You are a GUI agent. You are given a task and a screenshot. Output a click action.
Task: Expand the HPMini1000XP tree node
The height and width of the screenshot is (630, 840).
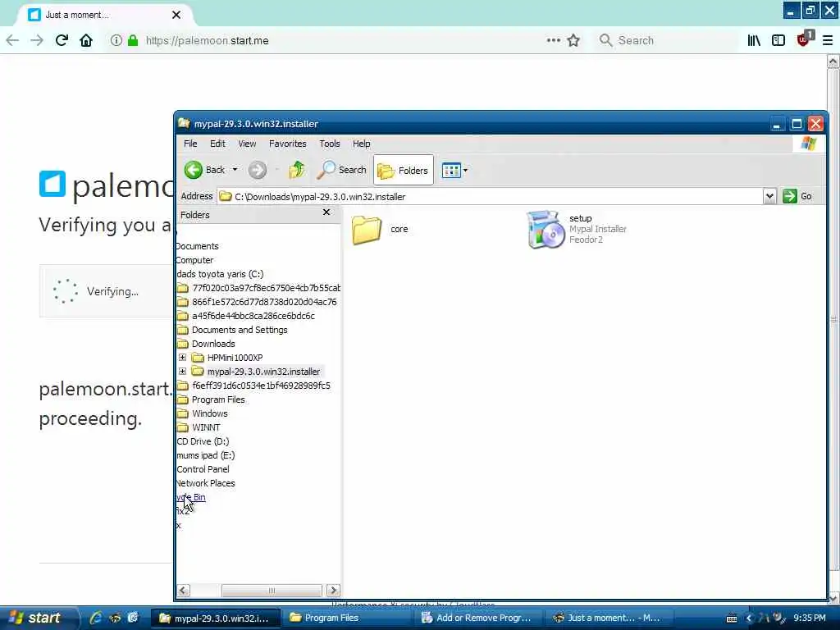182,358
